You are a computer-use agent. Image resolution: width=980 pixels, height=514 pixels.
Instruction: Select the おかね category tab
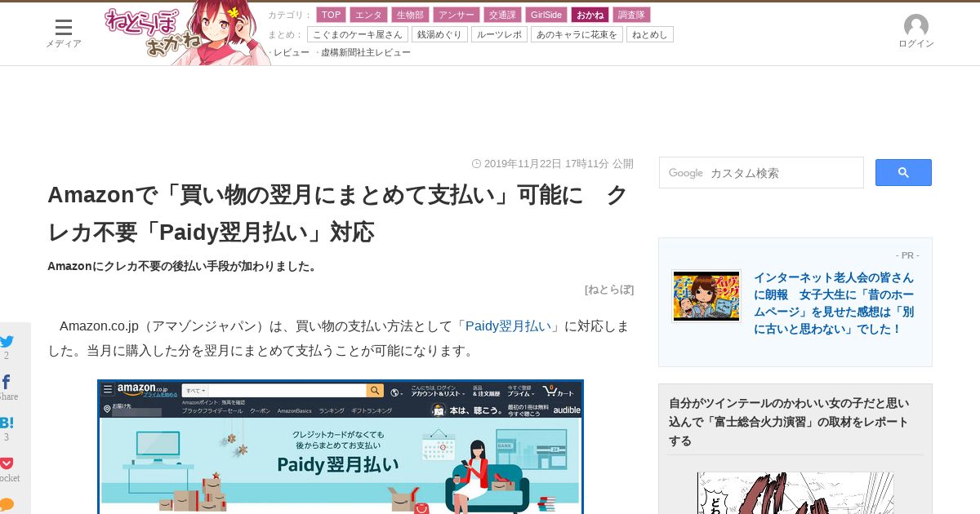coord(590,15)
